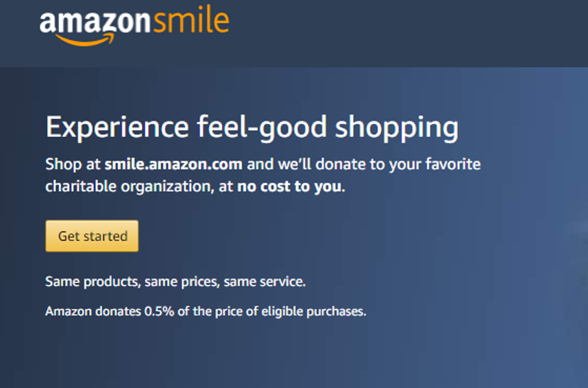Click the "Same products, same prices, same service." line
The width and height of the screenshot is (588, 388).
pyautogui.click(x=175, y=282)
